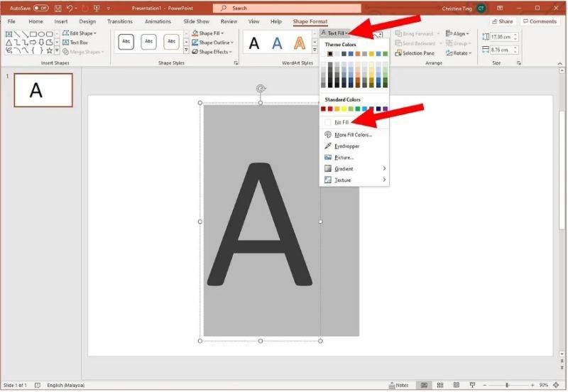Switch to Slide Sorter view icon

point(440,385)
